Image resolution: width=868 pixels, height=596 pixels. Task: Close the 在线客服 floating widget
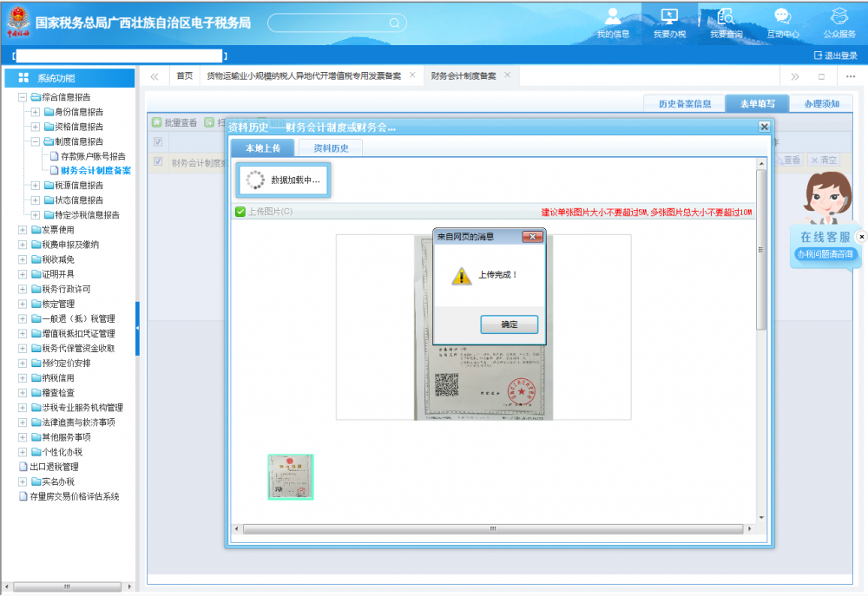point(861,236)
